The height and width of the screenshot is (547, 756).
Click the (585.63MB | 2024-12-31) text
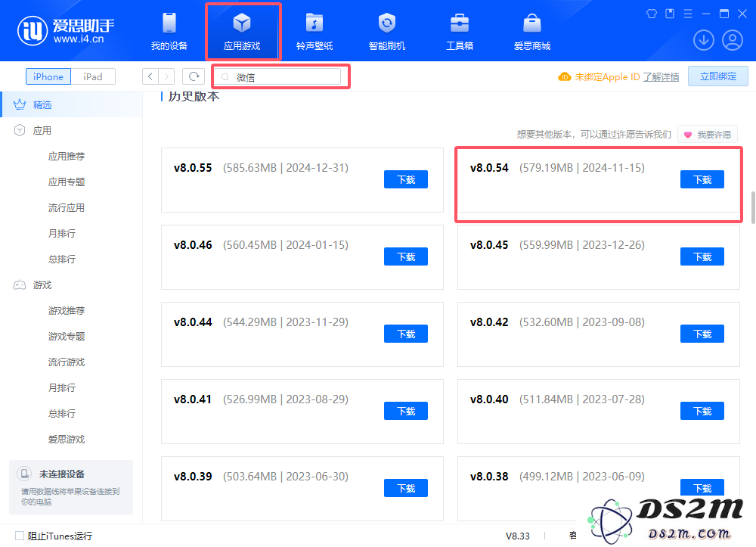click(286, 168)
